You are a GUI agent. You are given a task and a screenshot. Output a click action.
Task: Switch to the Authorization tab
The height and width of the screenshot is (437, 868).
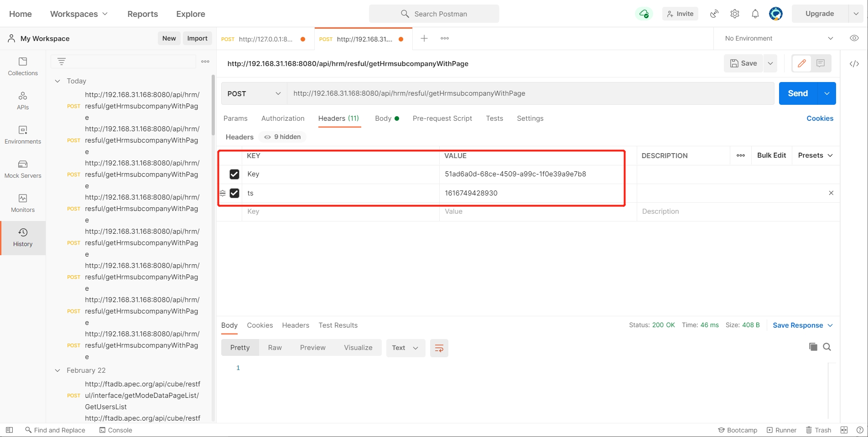(x=283, y=118)
